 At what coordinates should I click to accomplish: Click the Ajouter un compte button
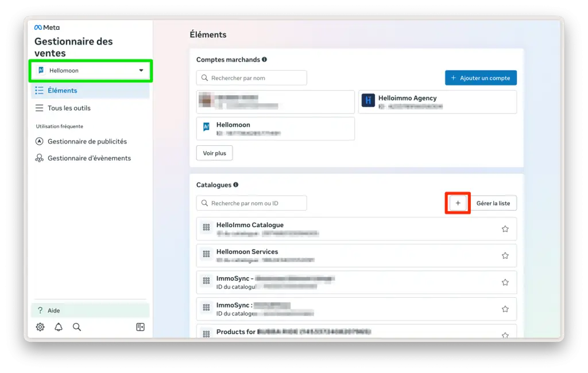481,77
